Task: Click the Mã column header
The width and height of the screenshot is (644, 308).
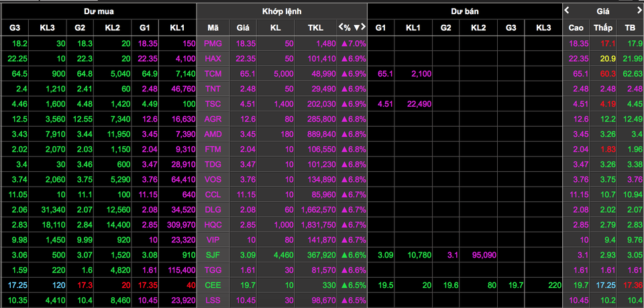Action: (213, 28)
